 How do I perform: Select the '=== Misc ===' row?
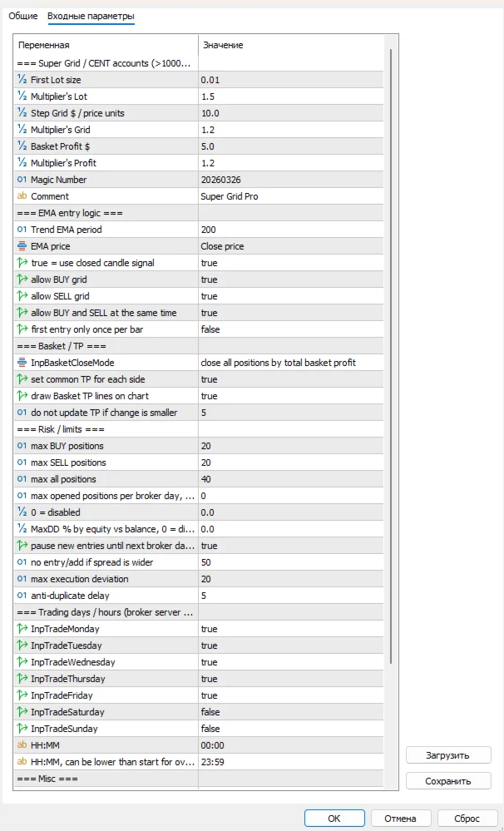pyautogui.click(x=198, y=779)
